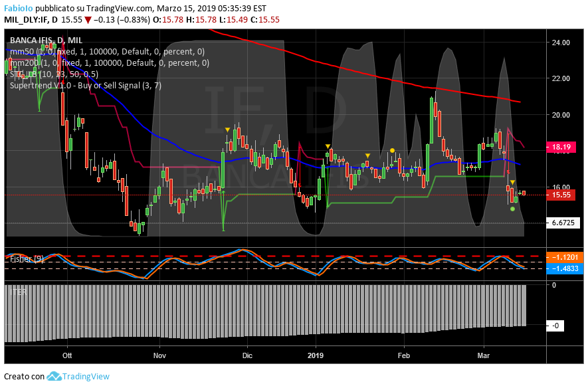Click the 24.00 price axis label
This screenshot has width=588, height=388.
(x=561, y=43)
